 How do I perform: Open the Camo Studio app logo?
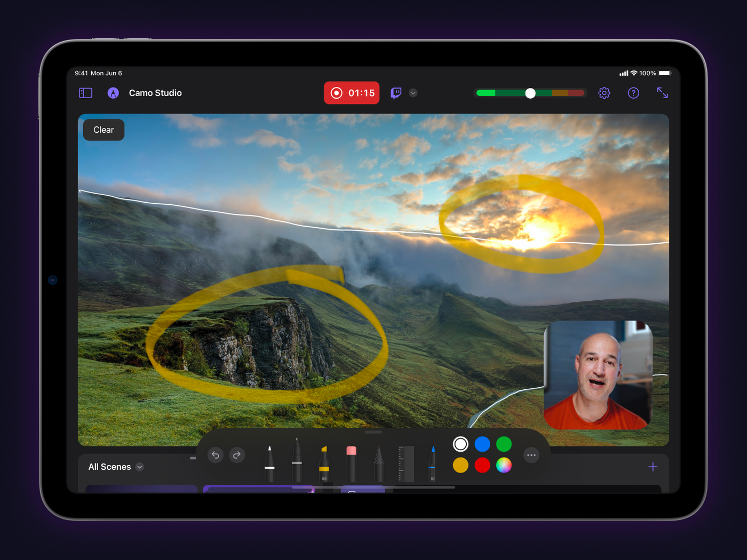(x=113, y=93)
